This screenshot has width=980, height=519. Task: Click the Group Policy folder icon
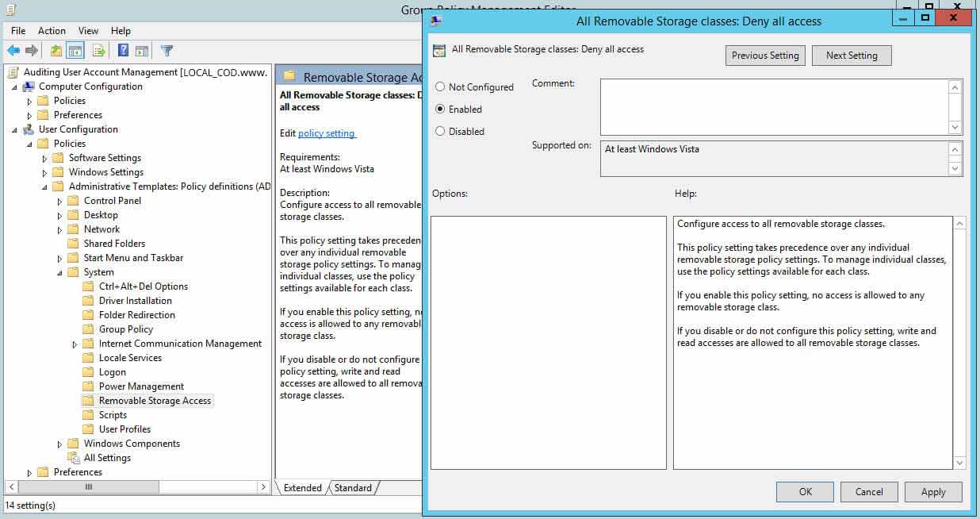89,329
